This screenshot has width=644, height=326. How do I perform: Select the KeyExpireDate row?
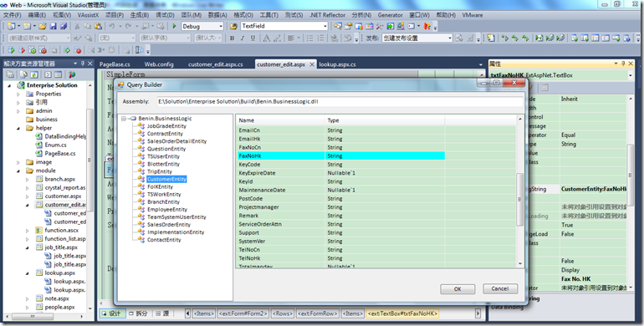(x=341, y=173)
